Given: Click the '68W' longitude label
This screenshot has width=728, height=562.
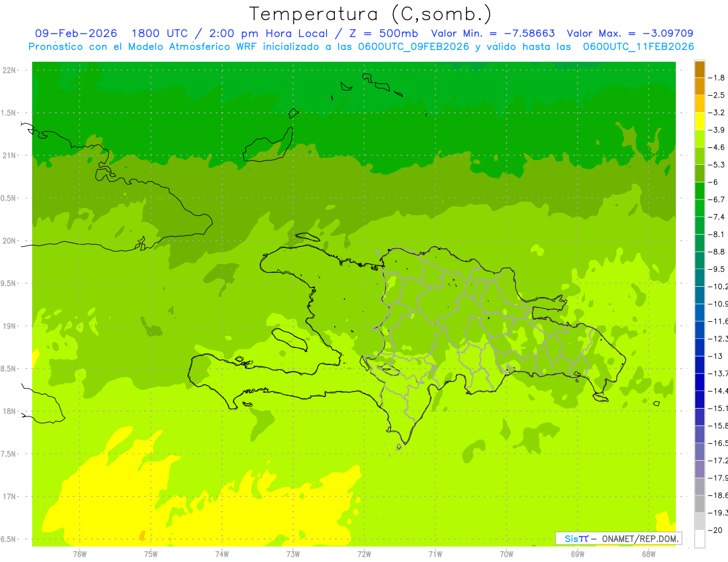Looking at the screenshot, I should coord(649,554).
